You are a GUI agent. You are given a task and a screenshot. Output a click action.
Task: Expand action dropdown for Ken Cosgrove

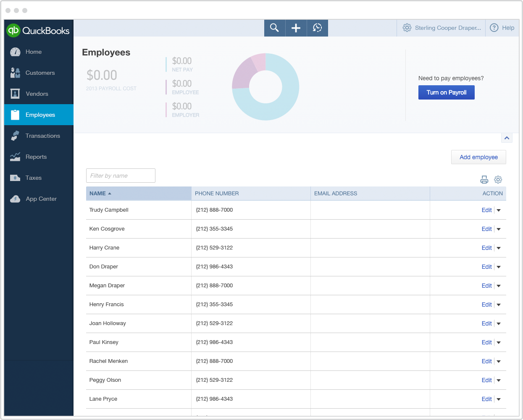(499, 229)
